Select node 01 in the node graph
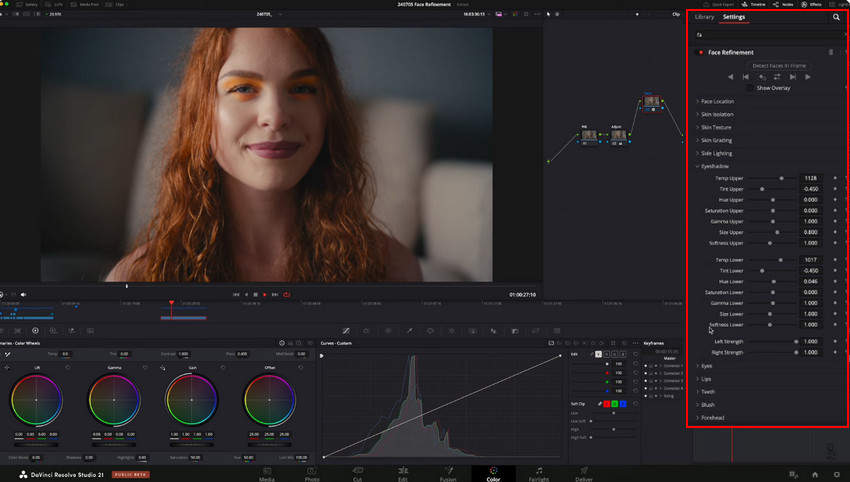This screenshot has height=482, width=850. (x=589, y=135)
